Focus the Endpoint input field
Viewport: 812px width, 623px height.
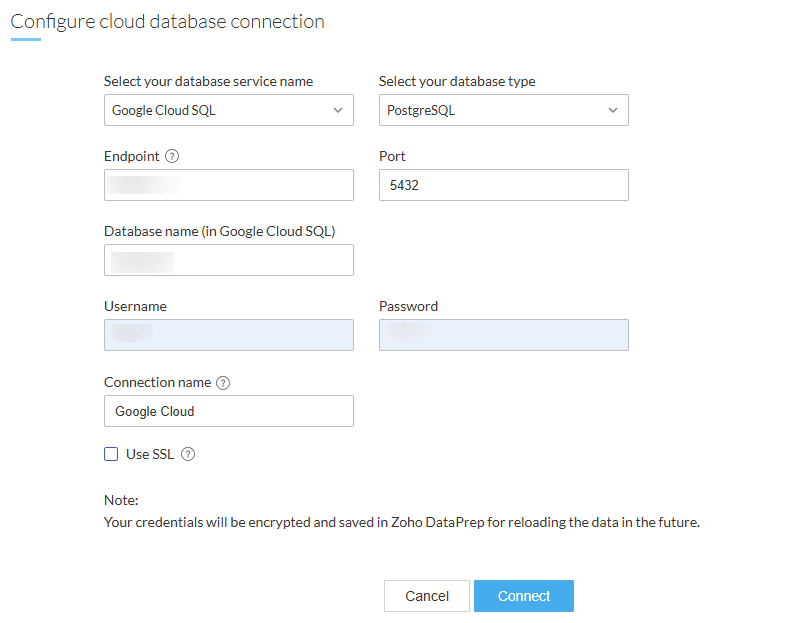click(x=228, y=185)
